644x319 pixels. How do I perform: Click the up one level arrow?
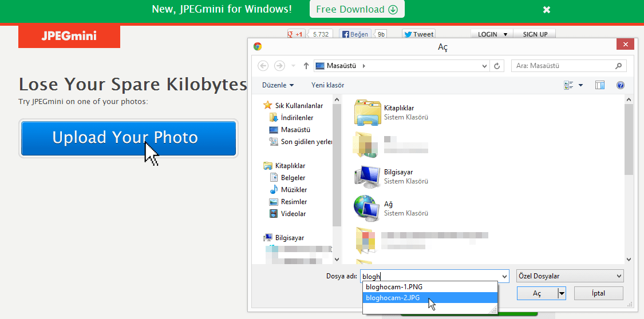click(306, 66)
